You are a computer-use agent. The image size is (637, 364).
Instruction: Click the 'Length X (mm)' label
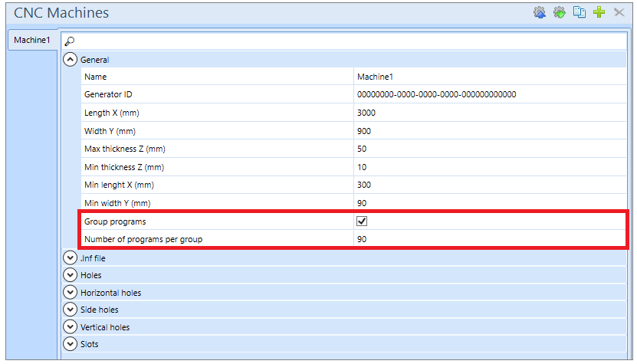[112, 113]
